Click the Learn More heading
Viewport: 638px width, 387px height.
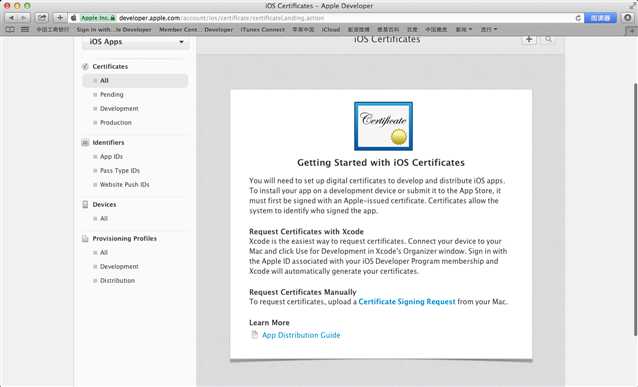[x=269, y=322]
